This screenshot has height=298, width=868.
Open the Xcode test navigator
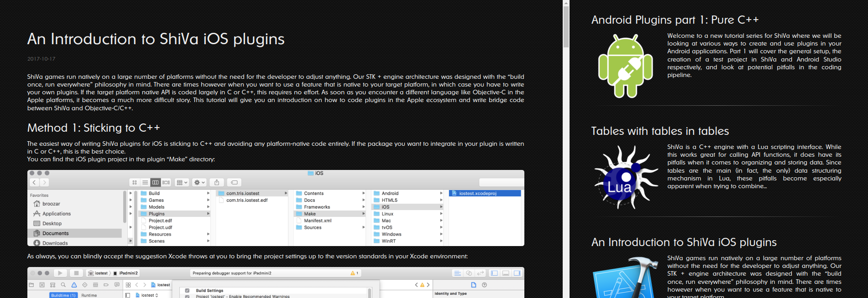tap(84, 285)
